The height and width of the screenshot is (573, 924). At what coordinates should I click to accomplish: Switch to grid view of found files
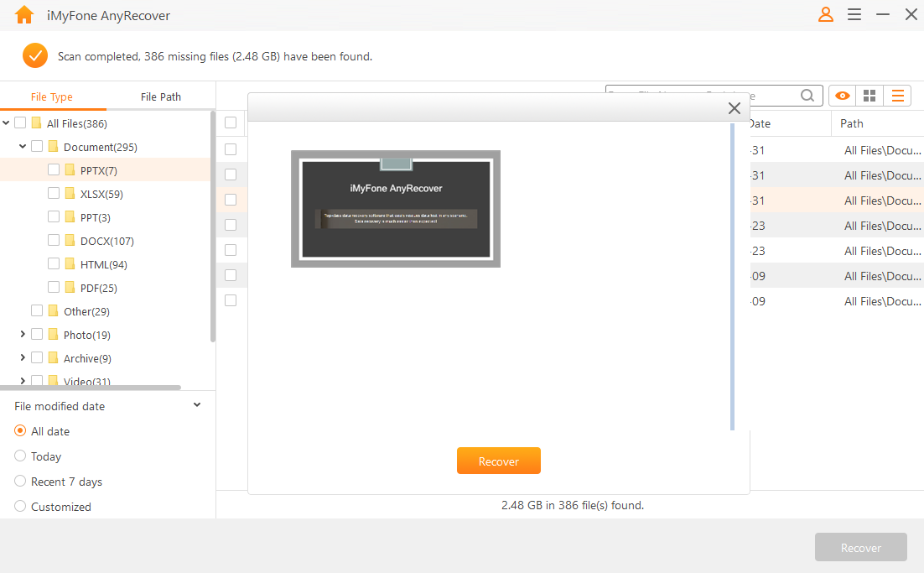[x=869, y=96]
